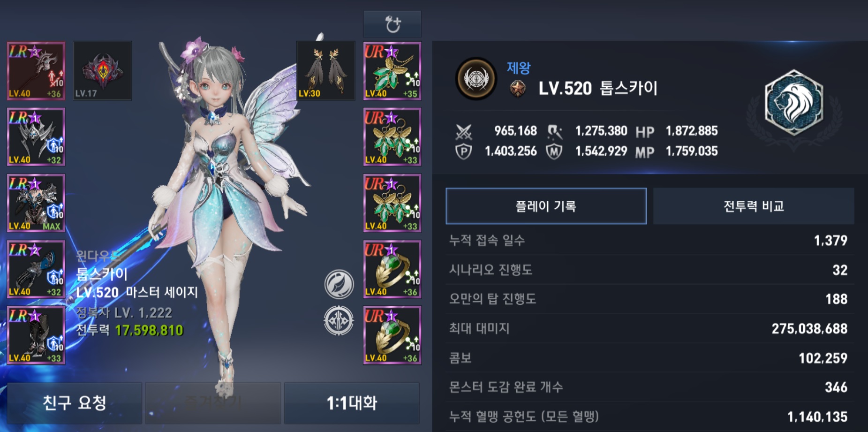This screenshot has width=868, height=432.
Task: Select the UR necklace slot +35
Action: (392, 71)
